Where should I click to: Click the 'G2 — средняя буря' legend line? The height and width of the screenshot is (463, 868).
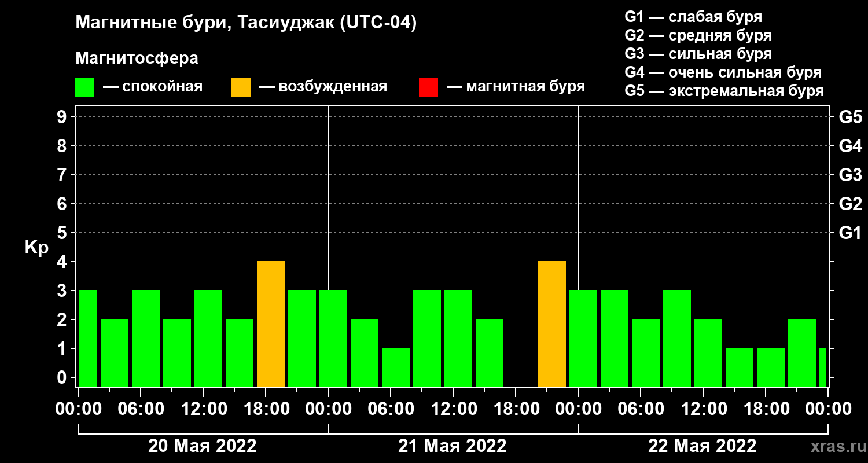(698, 35)
